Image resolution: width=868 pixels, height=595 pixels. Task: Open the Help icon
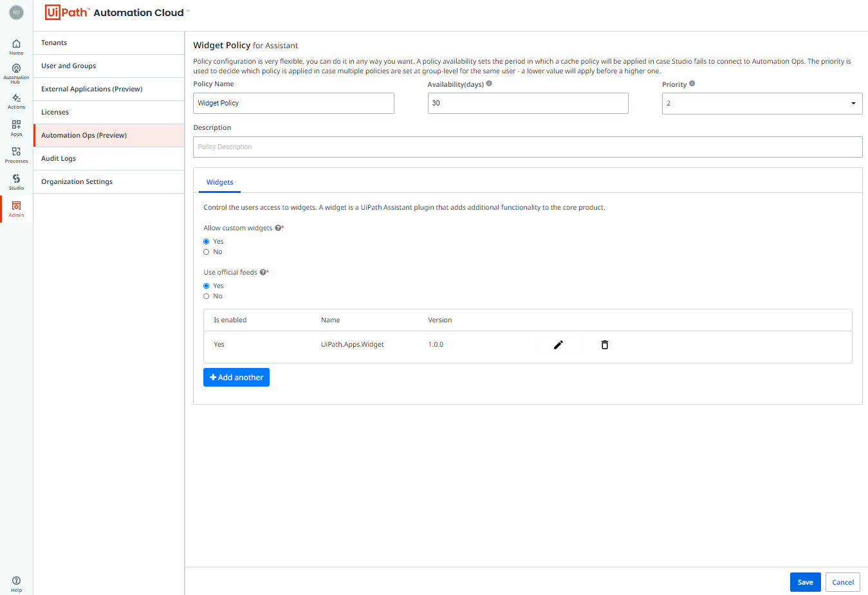click(x=16, y=584)
